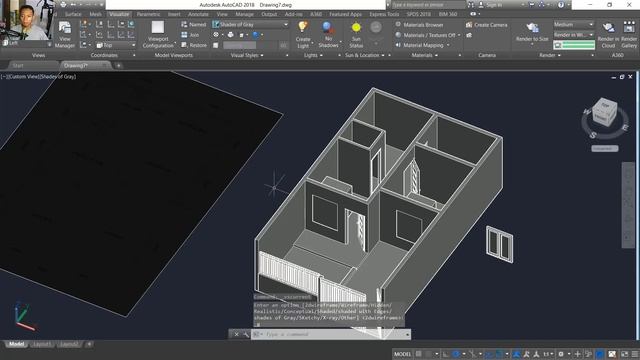The width and height of the screenshot is (640, 360).
Task: Open the Shades of Gray visual style dropdown
Action: 250,24
